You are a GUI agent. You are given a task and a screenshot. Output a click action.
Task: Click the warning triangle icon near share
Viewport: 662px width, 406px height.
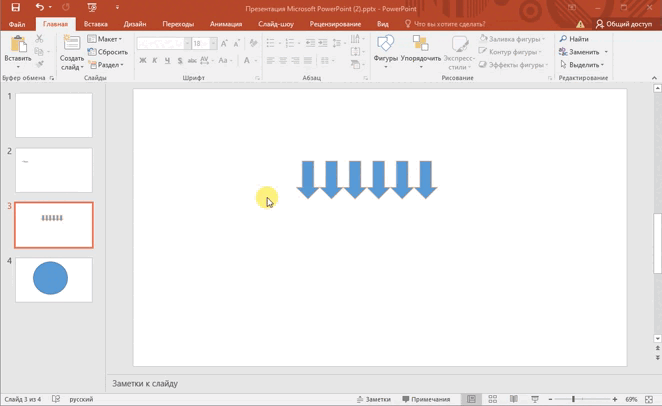tap(581, 24)
